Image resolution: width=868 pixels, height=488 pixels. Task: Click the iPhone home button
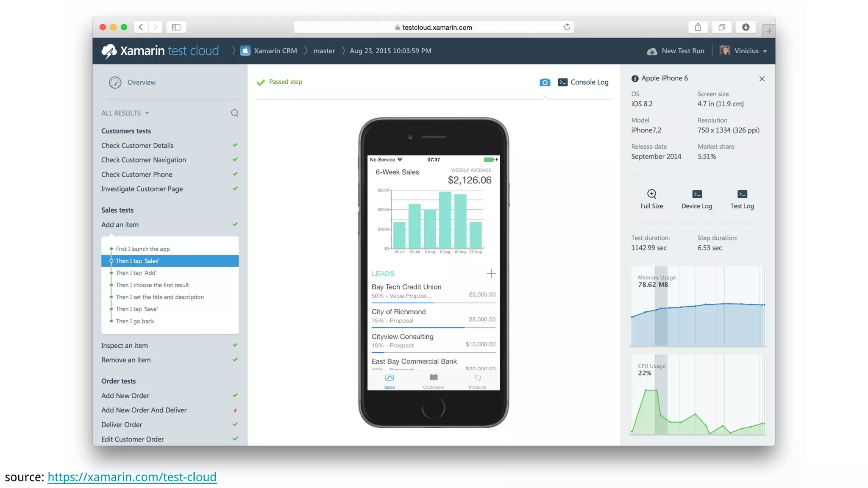433,408
